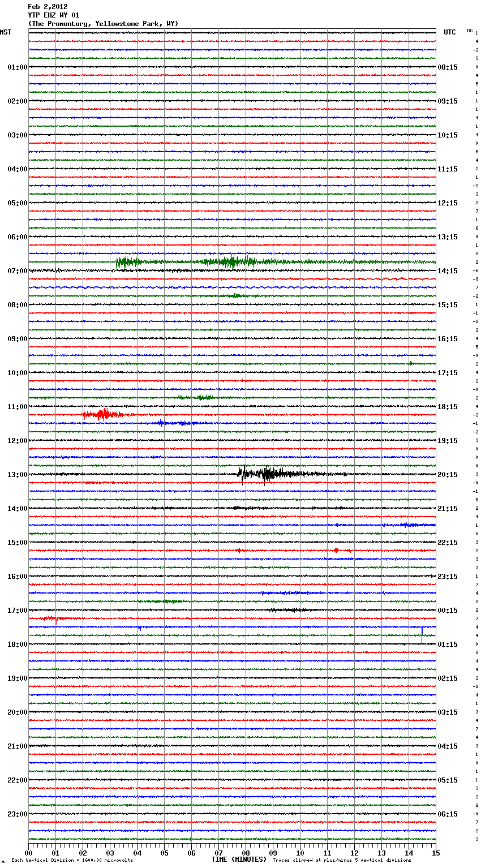Select the MST hour label "15:00"
481x868 pixels.
(x=18, y=543)
